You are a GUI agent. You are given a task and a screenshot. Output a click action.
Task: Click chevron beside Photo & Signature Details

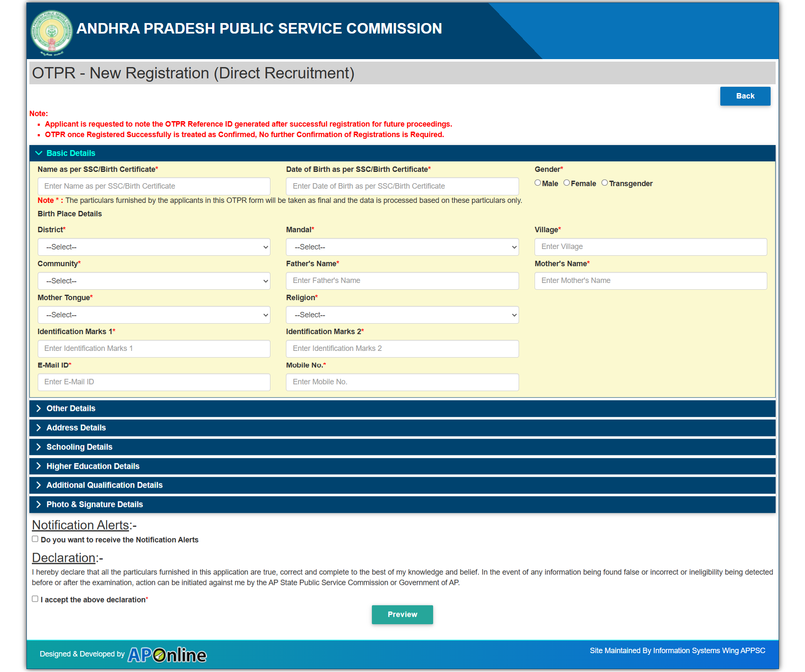click(39, 504)
